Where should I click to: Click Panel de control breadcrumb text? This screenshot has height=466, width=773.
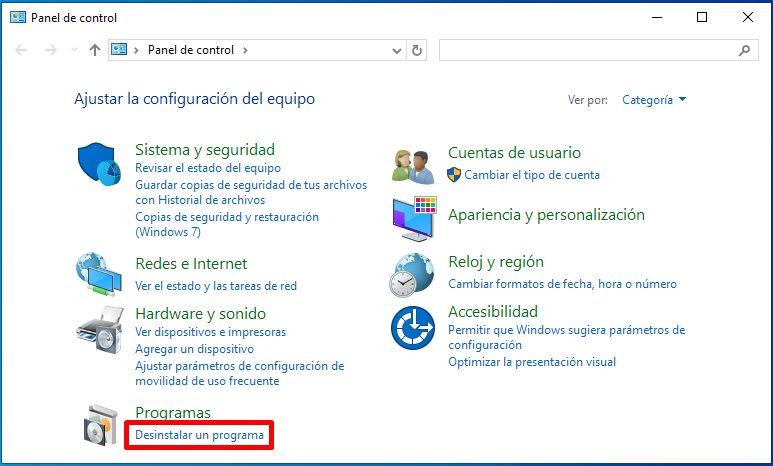[191, 50]
